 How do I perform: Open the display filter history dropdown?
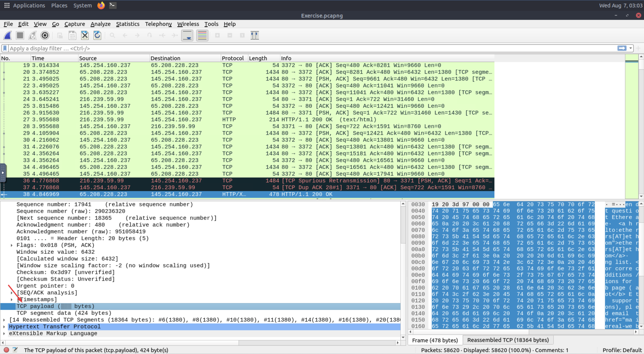pyautogui.click(x=630, y=48)
